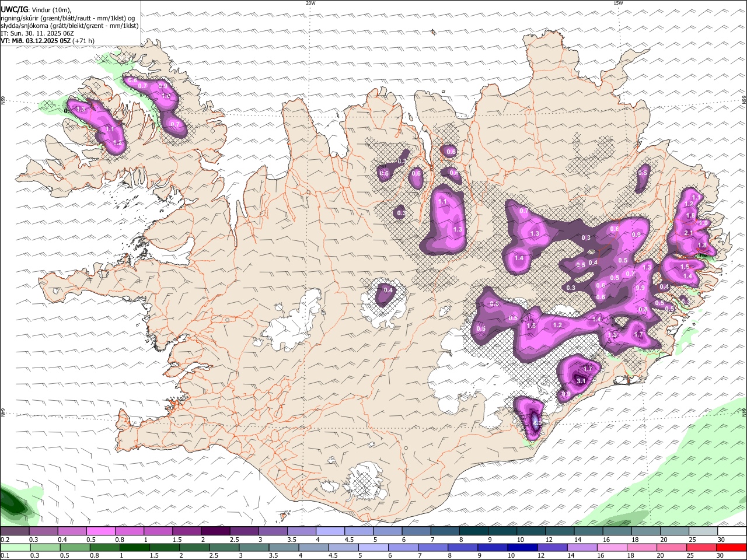Click the "2.5" label on the purple snow scale
The width and height of the screenshot is (747, 560).
point(234,540)
